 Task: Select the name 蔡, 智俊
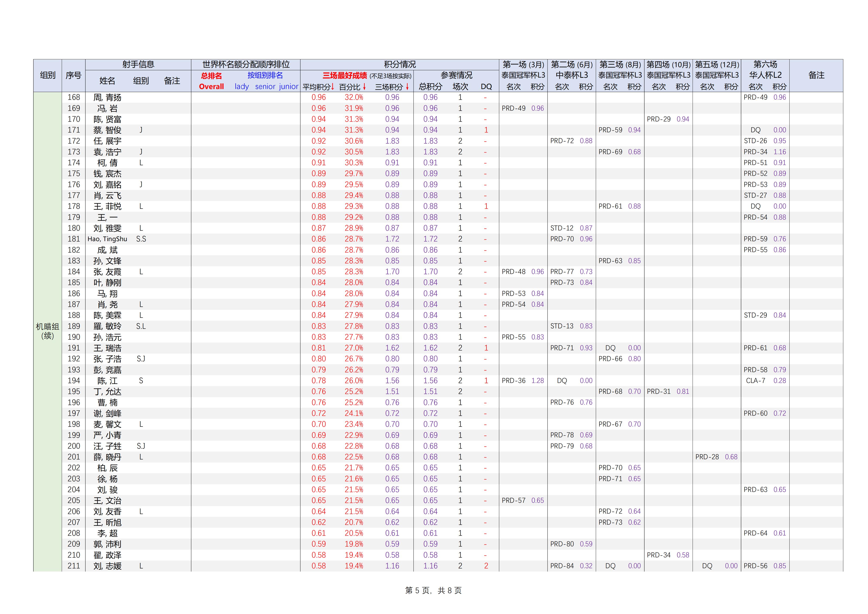click(x=107, y=130)
